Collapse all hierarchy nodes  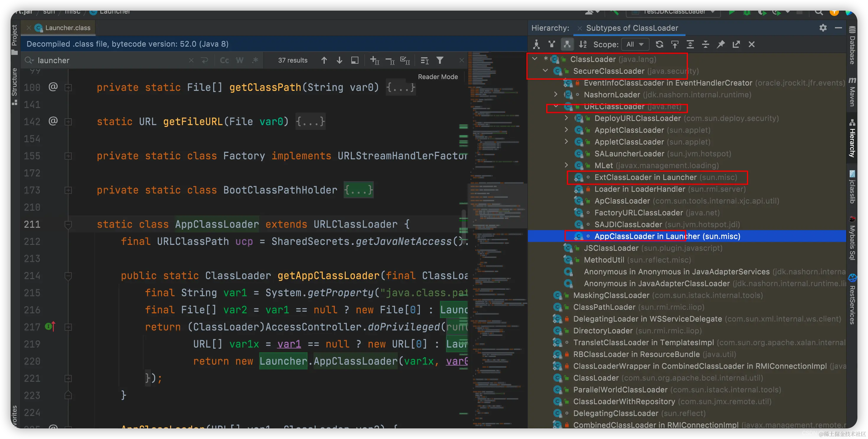(706, 44)
